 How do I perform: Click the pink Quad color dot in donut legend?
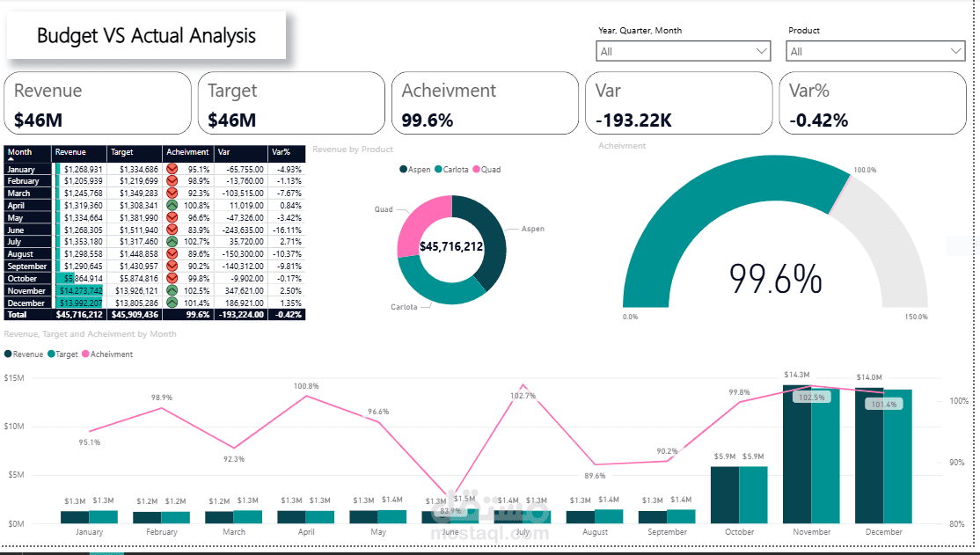pos(476,169)
